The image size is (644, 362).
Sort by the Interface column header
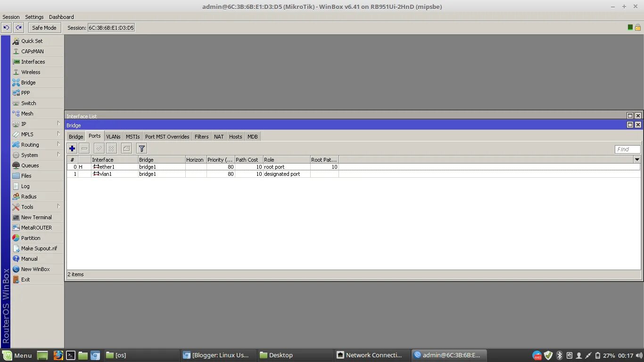[x=115, y=160]
